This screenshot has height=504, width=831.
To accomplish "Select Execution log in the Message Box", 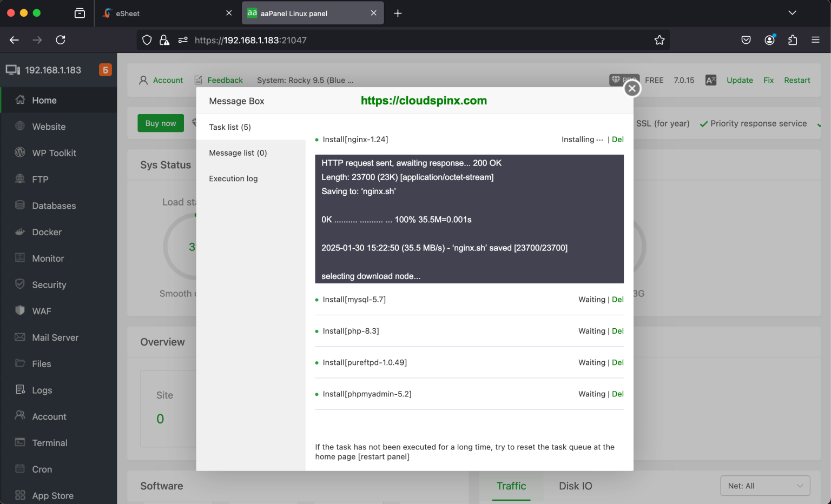I will 233,178.
